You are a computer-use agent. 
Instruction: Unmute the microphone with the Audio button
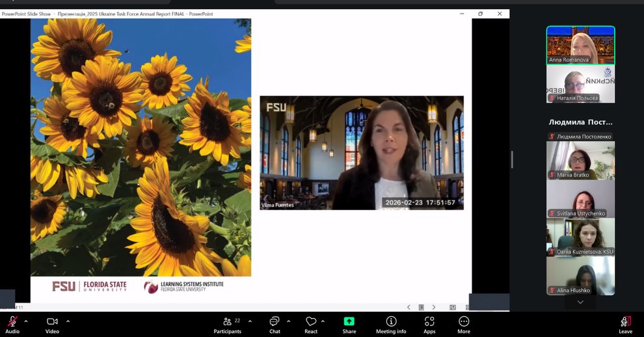click(x=12, y=322)
